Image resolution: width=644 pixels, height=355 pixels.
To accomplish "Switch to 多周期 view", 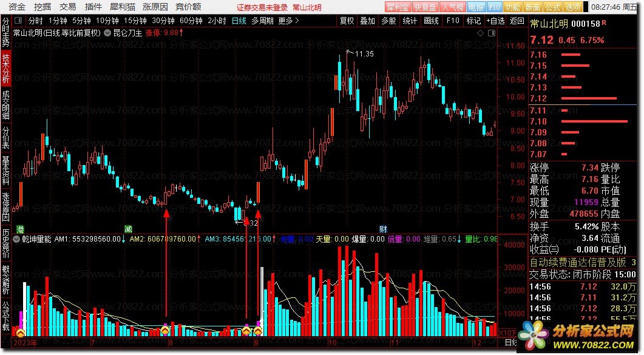I will click(x=262, y=21).
